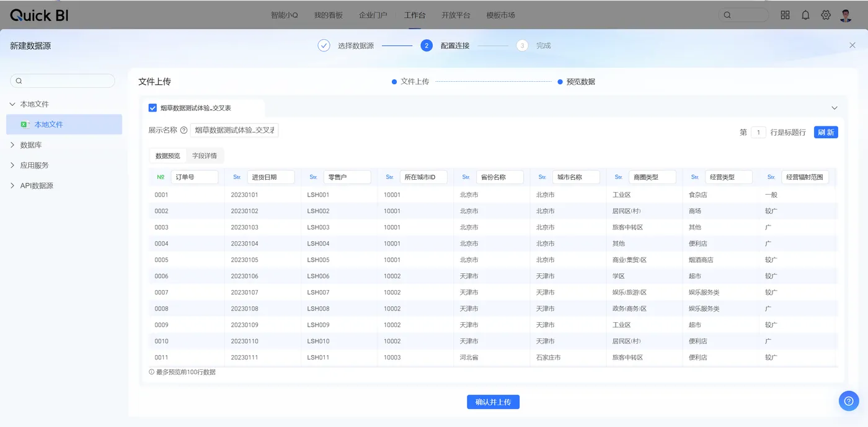This screenshot has width=868, height=427.
Task: Click the Str. type icon of 商圈类型
Action: (618, 177)
